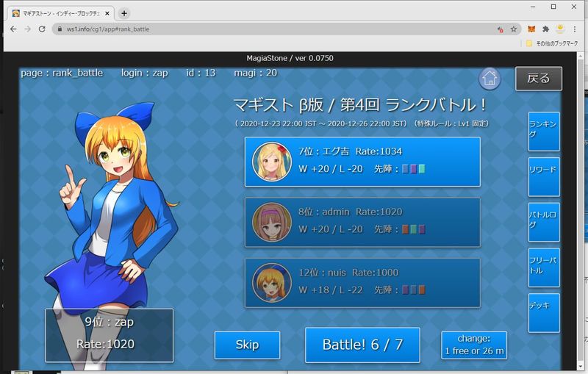Screen dimensions: 588x374
Task: Open その他のブックマーク folder
Action: pos(552,43)
